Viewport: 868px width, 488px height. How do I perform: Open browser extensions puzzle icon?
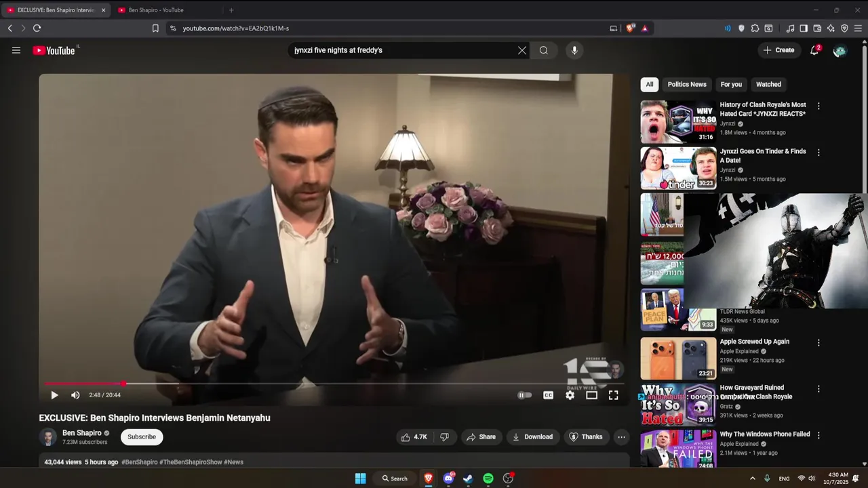[x=755, y=28]
